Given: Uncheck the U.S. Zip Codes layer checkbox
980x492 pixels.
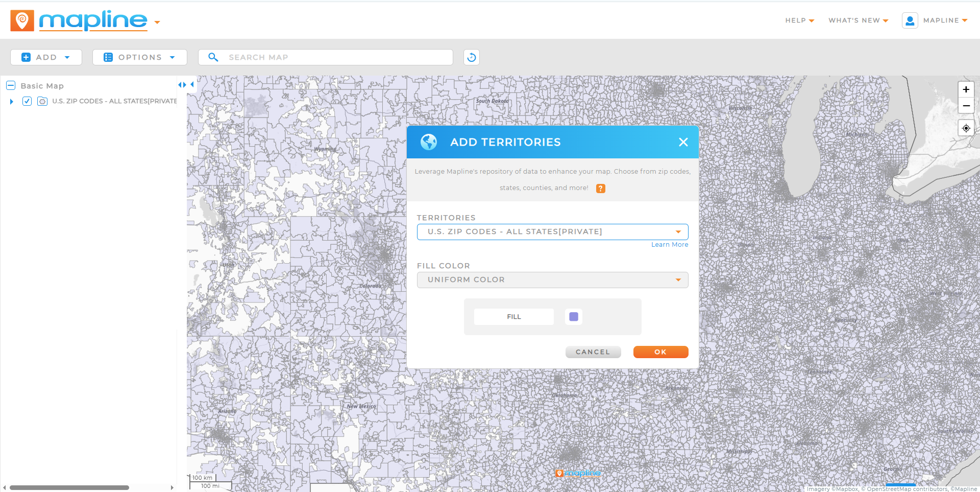Looking at the screenshot, I should [x=27, y=101].
